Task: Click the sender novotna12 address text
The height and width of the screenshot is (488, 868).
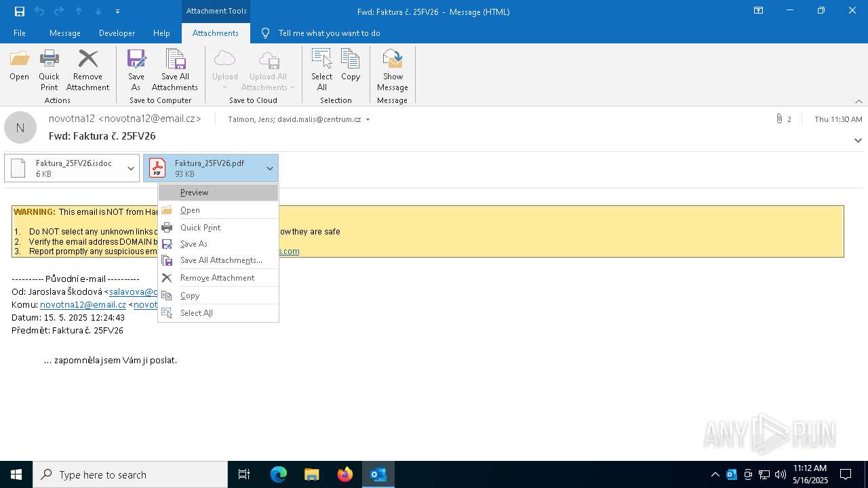Action: click(x=125, y=119)
